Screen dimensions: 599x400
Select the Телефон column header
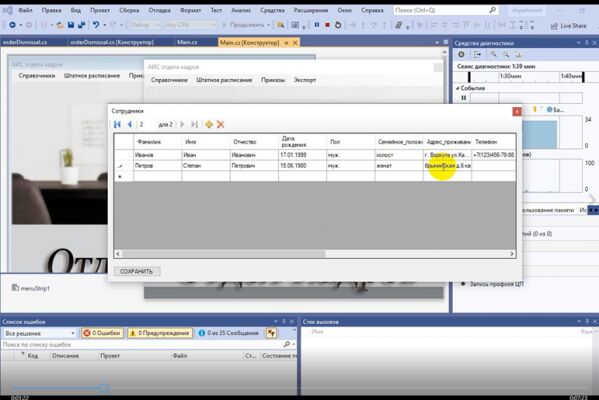point(494,142)
